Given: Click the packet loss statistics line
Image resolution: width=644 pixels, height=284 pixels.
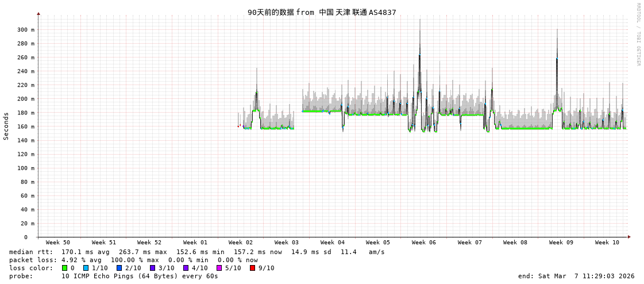Looking at the screenshot, I should 133,260.
